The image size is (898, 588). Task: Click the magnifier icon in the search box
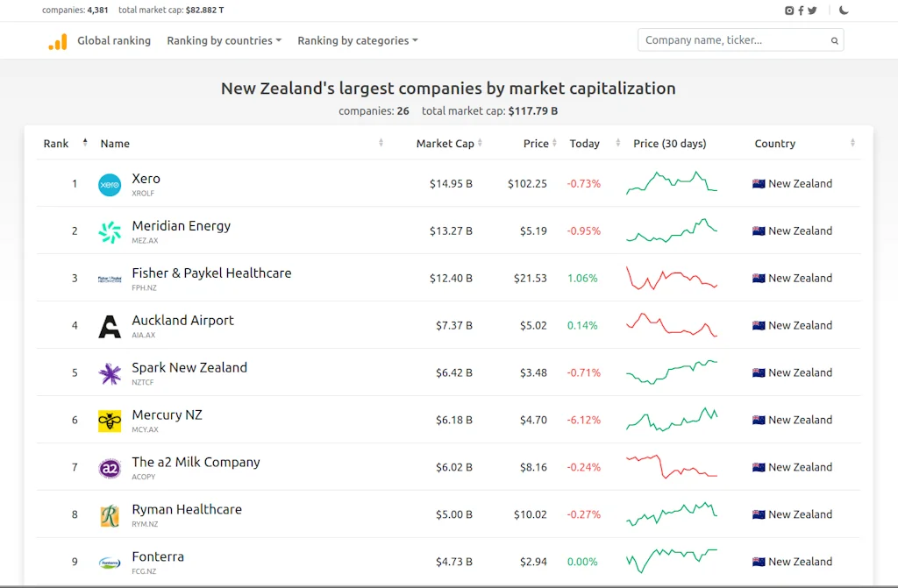(x=834, y=40)
